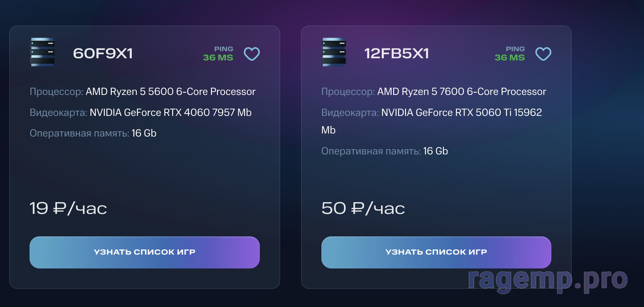Viewport: 644px width, 307px height.
Task: Favorite server 12FB5X1 with the heart icon
Action: (544, 53)
